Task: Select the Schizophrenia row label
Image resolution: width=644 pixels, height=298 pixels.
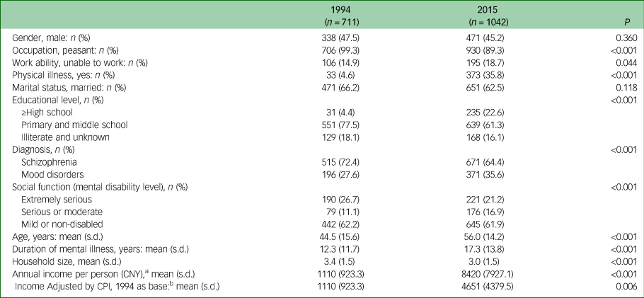Action: pyautogui.click(x=50, y=161)
